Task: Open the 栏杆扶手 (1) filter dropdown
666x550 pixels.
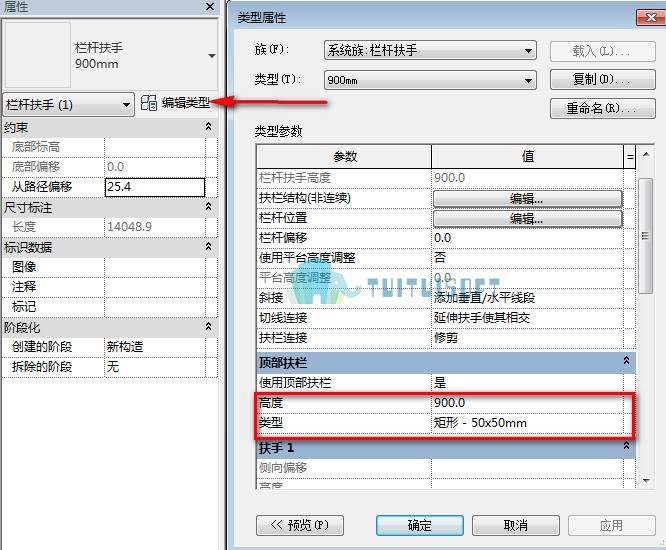Action: 68,104
